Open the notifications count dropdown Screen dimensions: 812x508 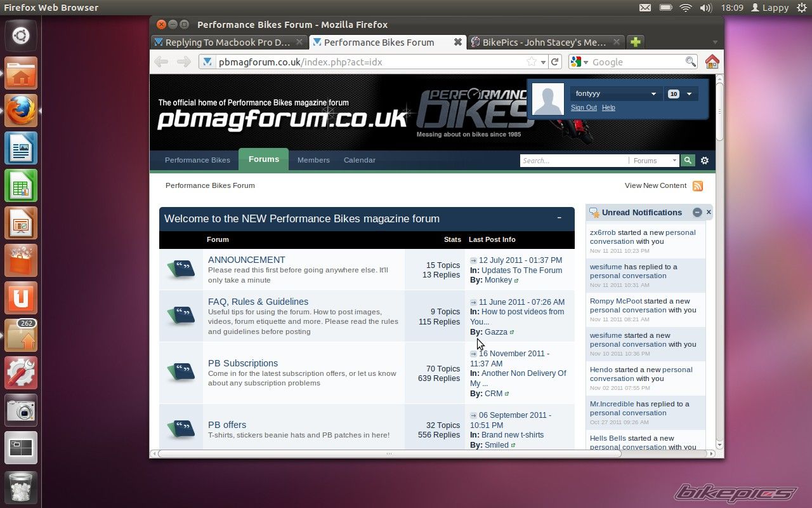point(681,94)
